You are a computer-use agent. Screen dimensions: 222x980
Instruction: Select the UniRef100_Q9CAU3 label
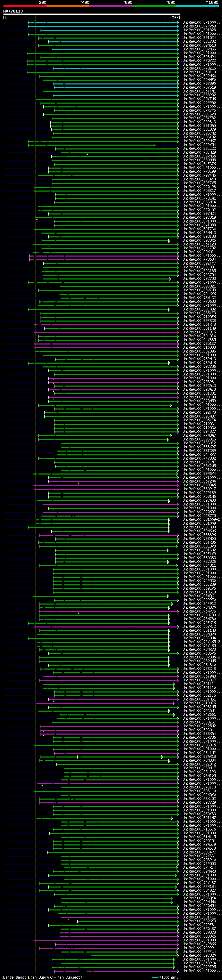coord(199,500)
